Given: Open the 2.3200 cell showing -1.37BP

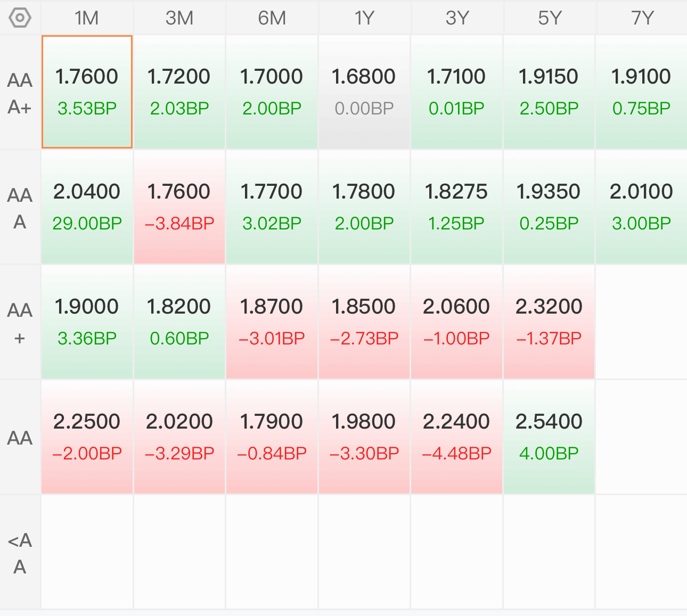Looking at the screenshot, I should click(549, 322).
